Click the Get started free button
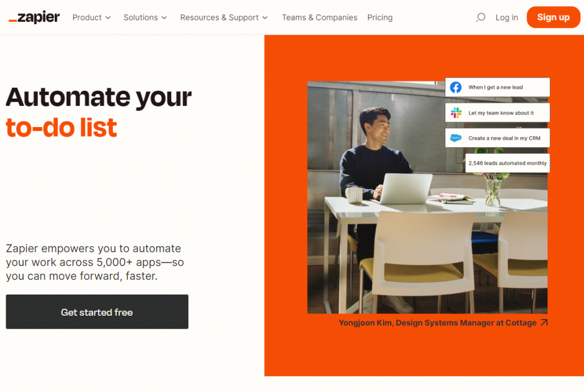Image resolution: width=584 pixels, height=392 pixels. [97, 312]
